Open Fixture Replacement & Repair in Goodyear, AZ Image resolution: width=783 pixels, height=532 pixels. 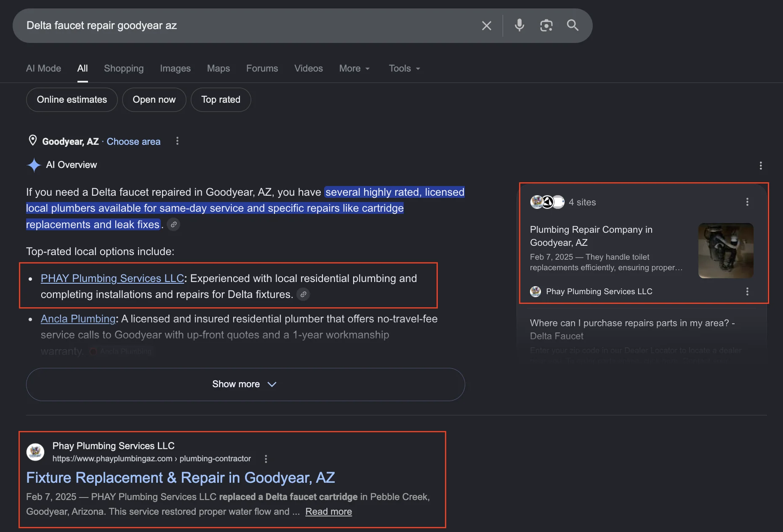point(181,478)
